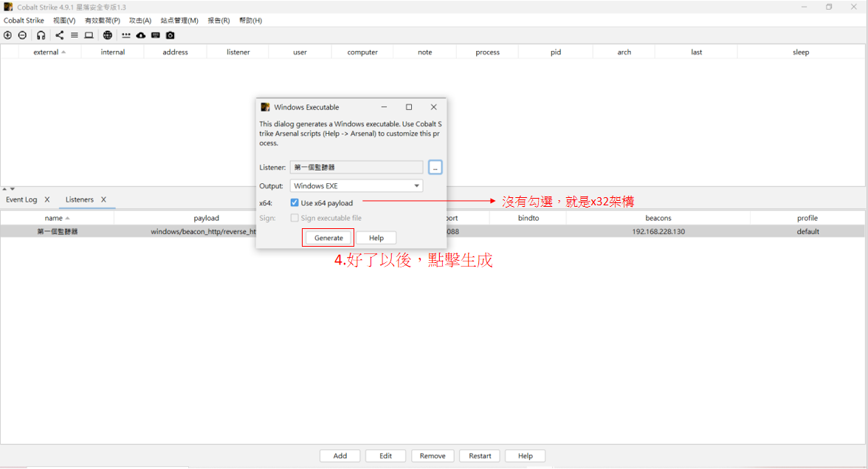The height and width of the screenshot is (469, 868).
Task: Click Generate in the Windows Executable dialog
Action: click(x=329, y=238)
